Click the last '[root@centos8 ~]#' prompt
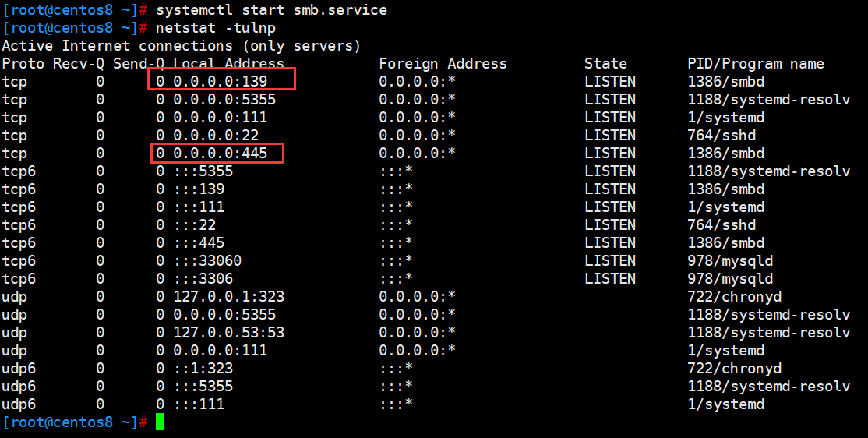868x438 pixels. (x=75, y=422)
